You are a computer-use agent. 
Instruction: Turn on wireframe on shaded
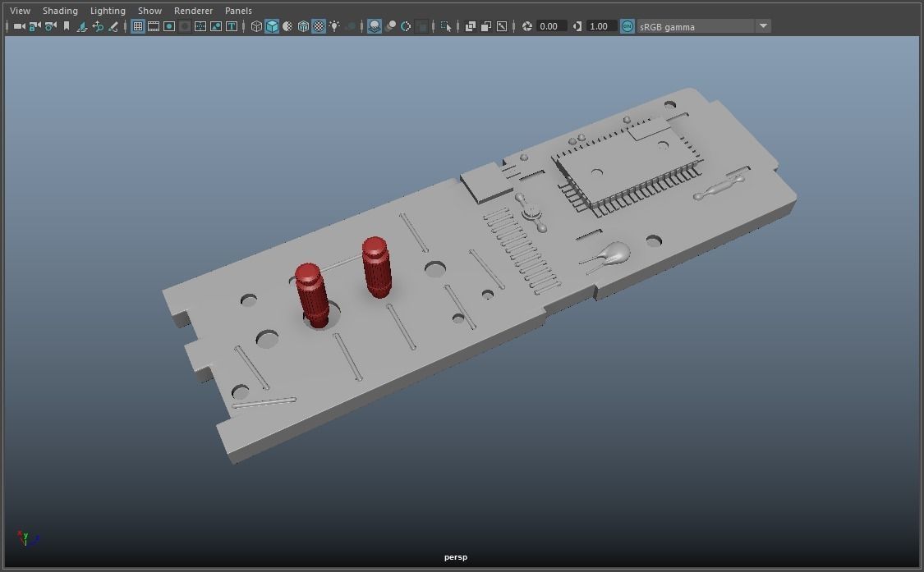pyautogui.click(x=303, y=26)
